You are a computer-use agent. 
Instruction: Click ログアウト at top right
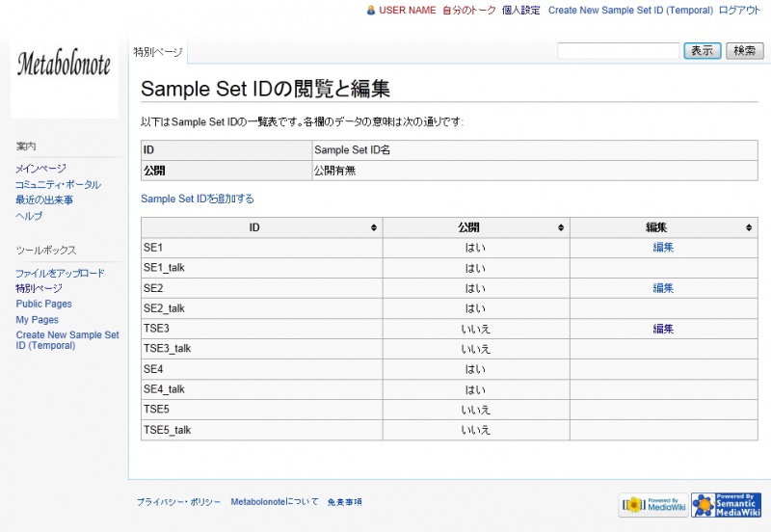[x=739, y=11]
